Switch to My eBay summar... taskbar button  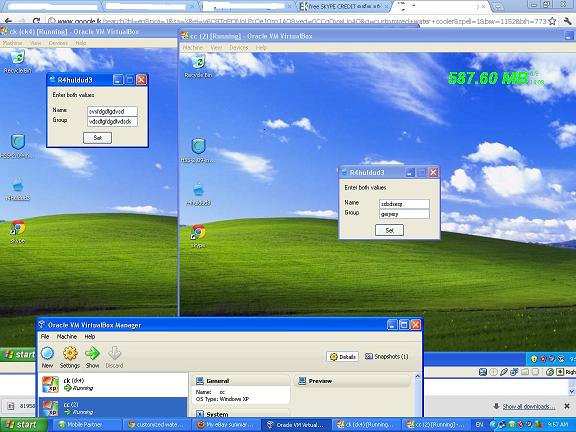point(226,425)
